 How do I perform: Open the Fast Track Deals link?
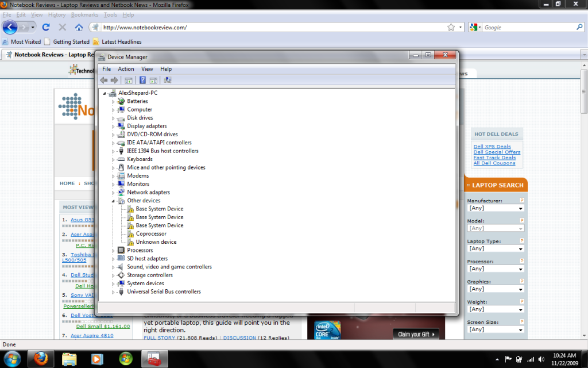tap(494, 158)
